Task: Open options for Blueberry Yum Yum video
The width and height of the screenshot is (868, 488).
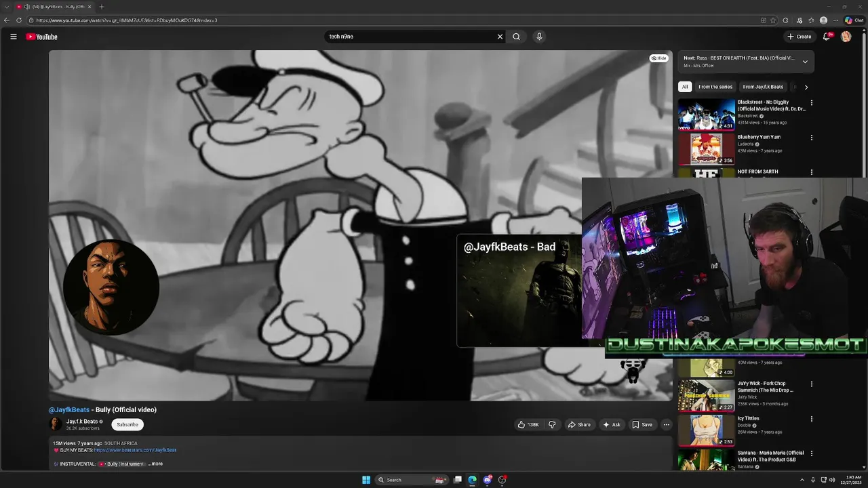Action: tap(811, 138)
